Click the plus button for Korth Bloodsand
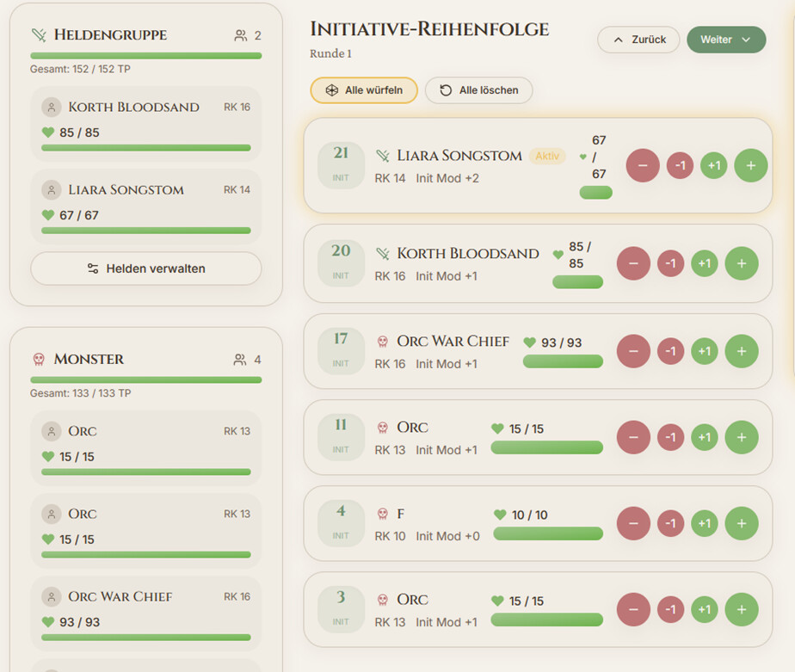This screenshot has height=672, width=795. point(741,263)
